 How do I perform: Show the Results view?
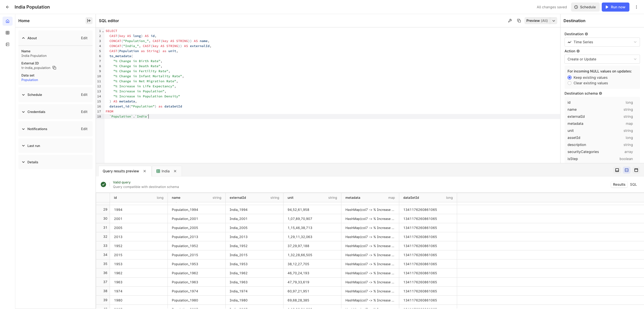click(619, 184)
